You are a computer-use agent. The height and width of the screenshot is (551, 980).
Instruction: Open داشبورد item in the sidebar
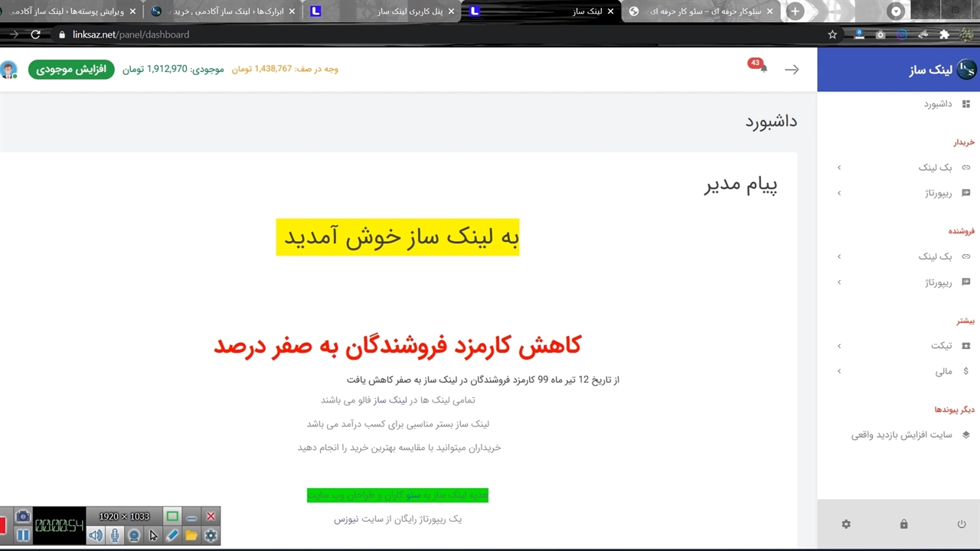pyautogui.click(x=938, y=104)
